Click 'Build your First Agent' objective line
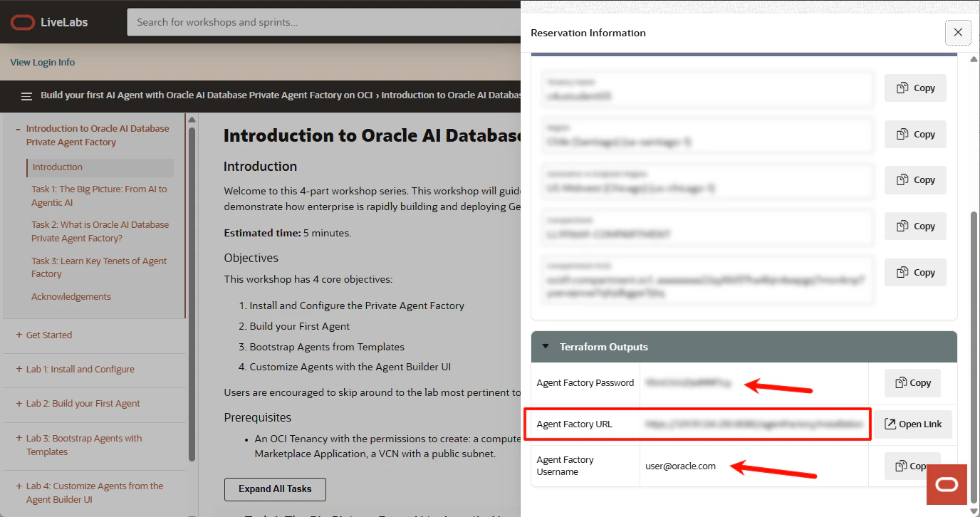The height and width of the screenshot is (517, 980). coord(300,326)
